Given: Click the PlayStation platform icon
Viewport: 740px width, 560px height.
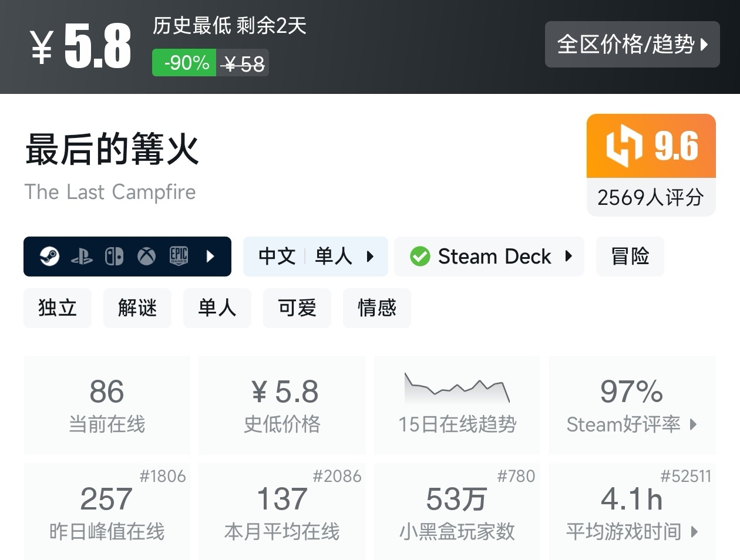Looking at the screenshot, I should (x=82, y=257).
